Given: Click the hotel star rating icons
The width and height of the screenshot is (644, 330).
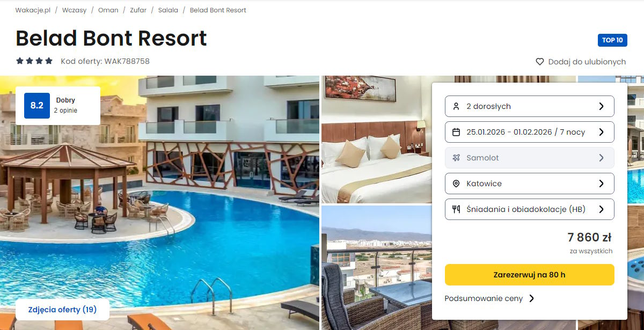Looking at the screenshot, I should (34, 61).
